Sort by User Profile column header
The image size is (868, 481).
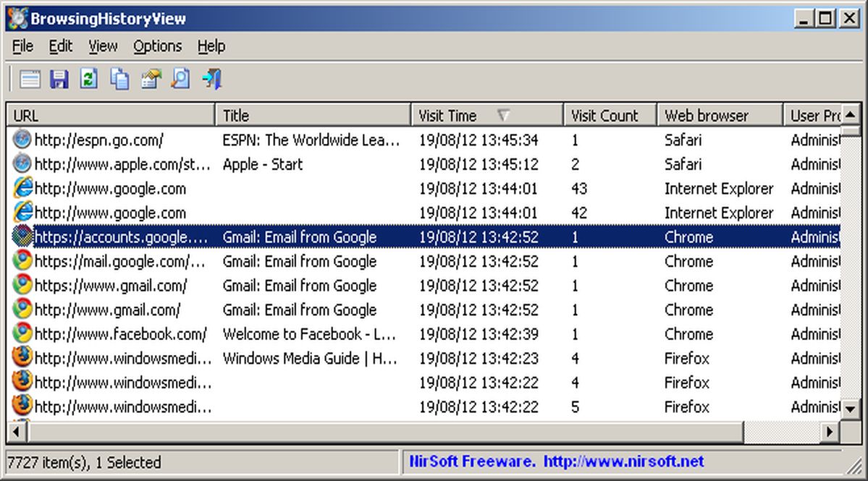[812, 116]
